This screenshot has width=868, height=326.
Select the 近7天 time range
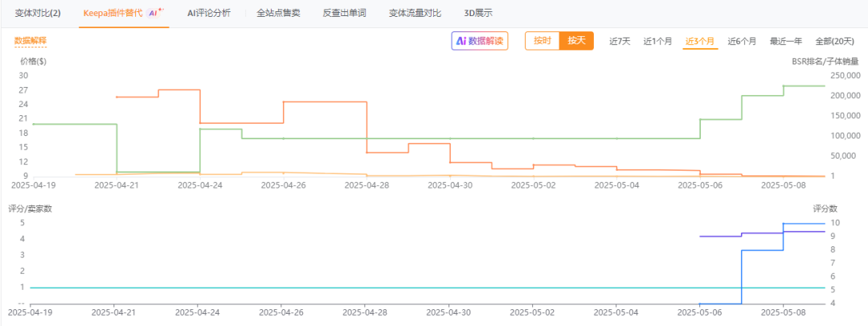click(x=620, y=41)
